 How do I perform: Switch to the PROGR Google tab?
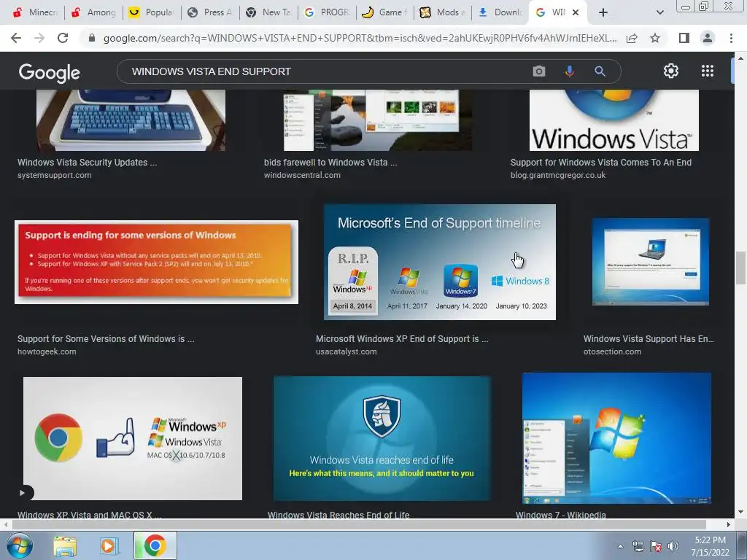point(326,12)
